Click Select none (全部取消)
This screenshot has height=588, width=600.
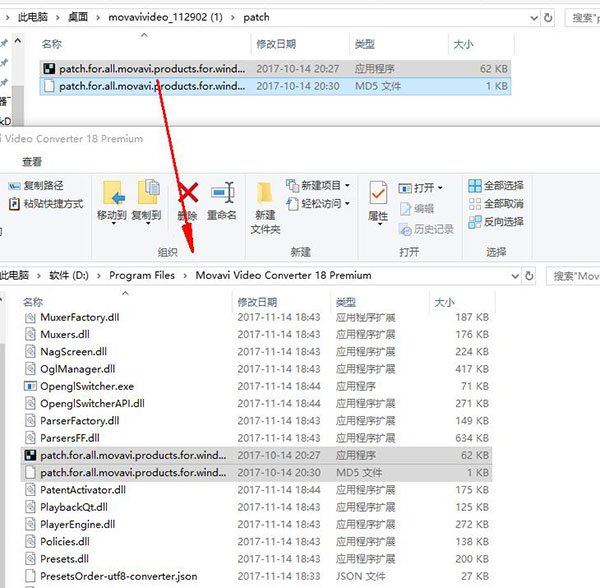coord(496,204)
